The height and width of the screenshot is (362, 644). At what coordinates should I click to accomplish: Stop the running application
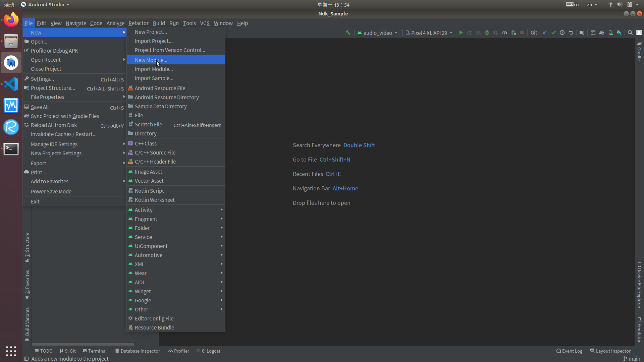point(522,33)
